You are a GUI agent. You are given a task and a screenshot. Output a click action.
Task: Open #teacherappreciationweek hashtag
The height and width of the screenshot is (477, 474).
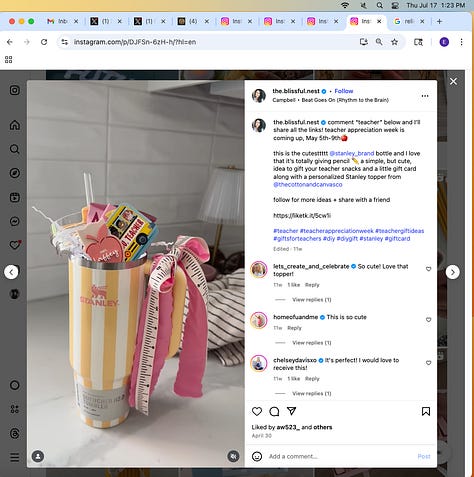(x=336, y=231)
